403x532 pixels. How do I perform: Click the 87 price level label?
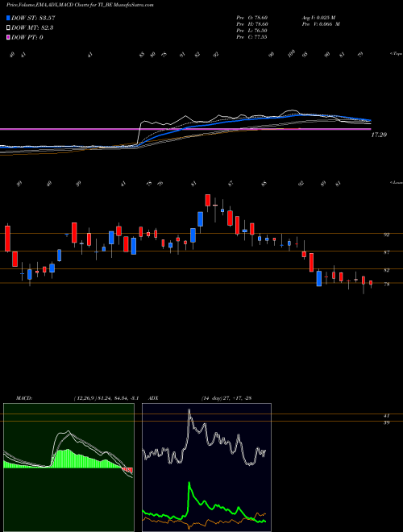pos(386,252)
